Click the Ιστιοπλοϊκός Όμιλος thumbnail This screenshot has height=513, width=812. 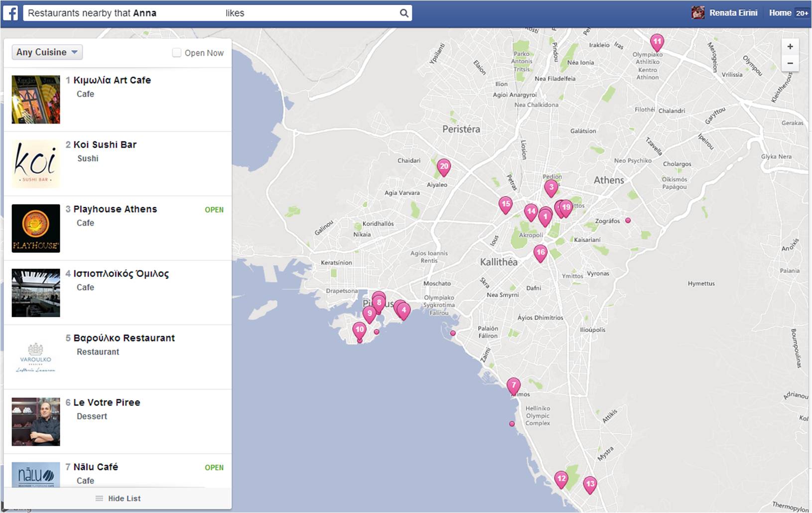pos(36,293)
